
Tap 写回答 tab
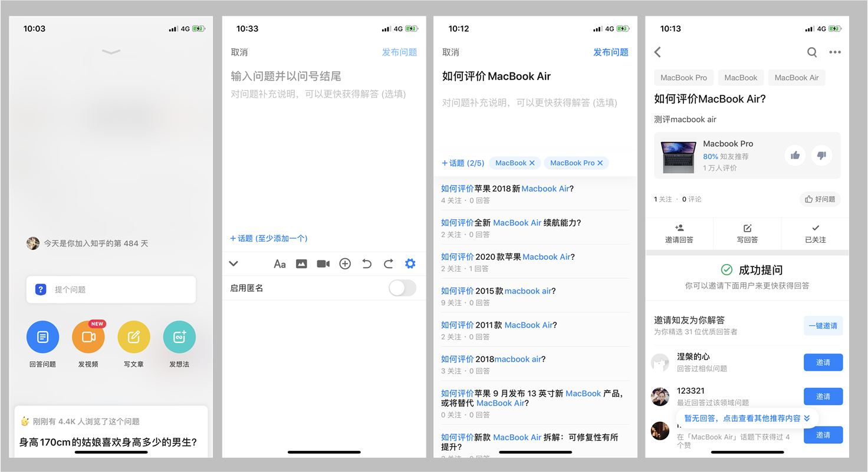(747, 233)
